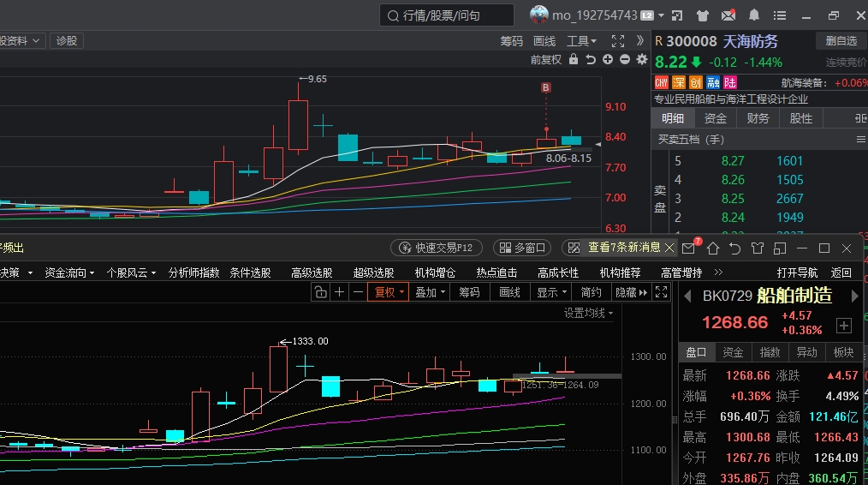This screenshot has height=485, width=868.
Task: Click the 融 margin tag badge
Action: point(713,82)
